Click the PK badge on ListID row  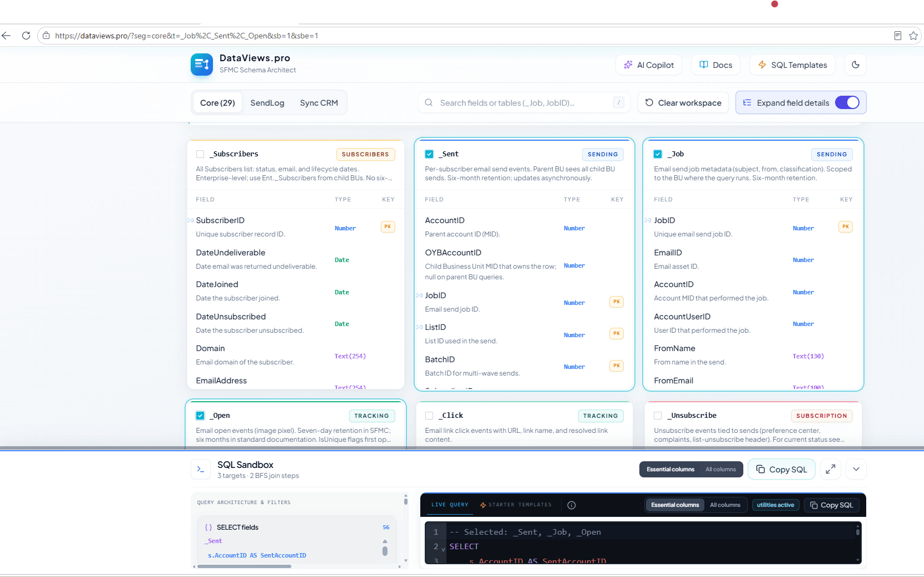point(617,334)
